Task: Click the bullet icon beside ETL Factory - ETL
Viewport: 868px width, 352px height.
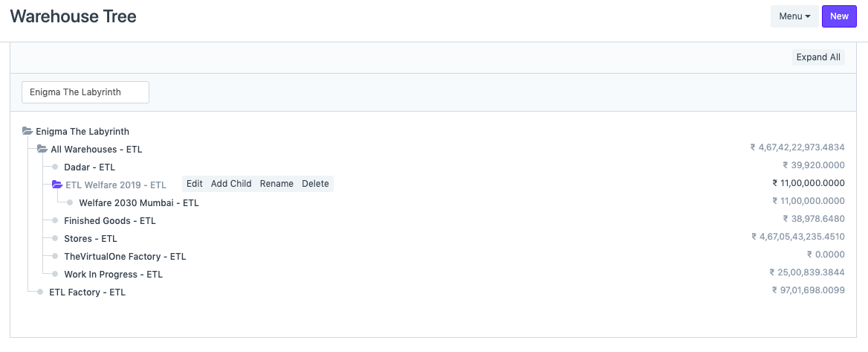Action: point(40,292)
